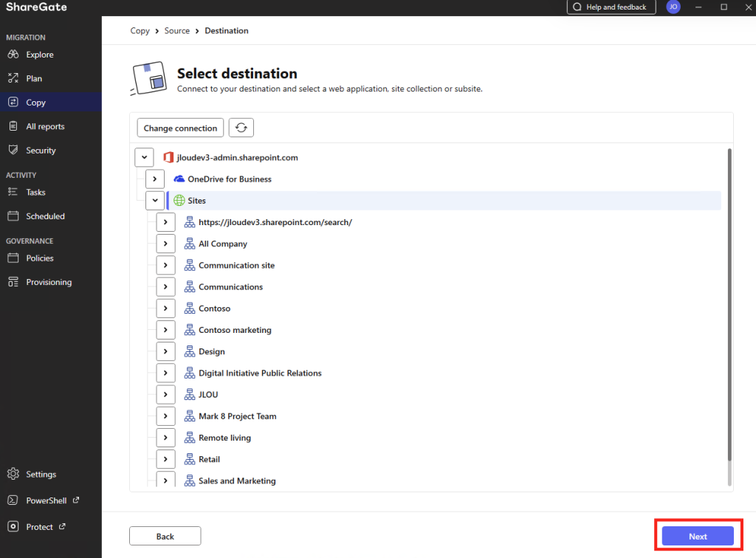Viewport: 756px width, 558px height.
Task: Click the site icon beside All Company
Action: pyautogui.click(x=190, y=244)
